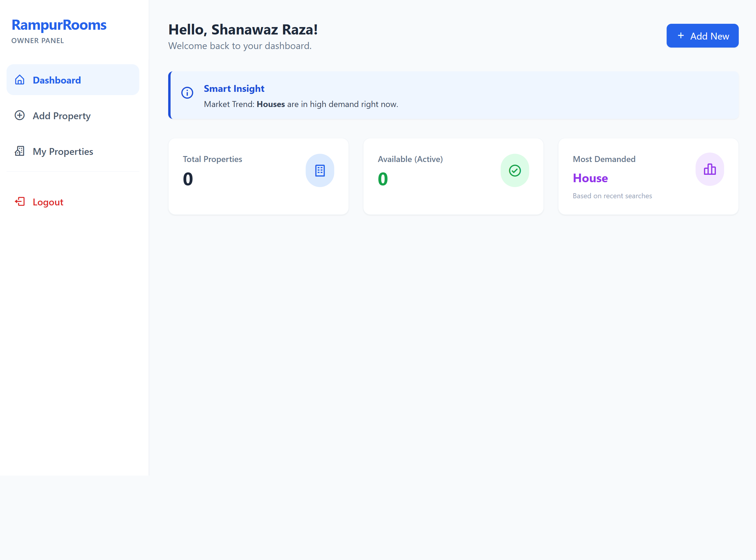Screen dimensions: 756x560
Task: Click the purple bar-chart icon on Most Demanded card
Action: [x=710, y=169]
